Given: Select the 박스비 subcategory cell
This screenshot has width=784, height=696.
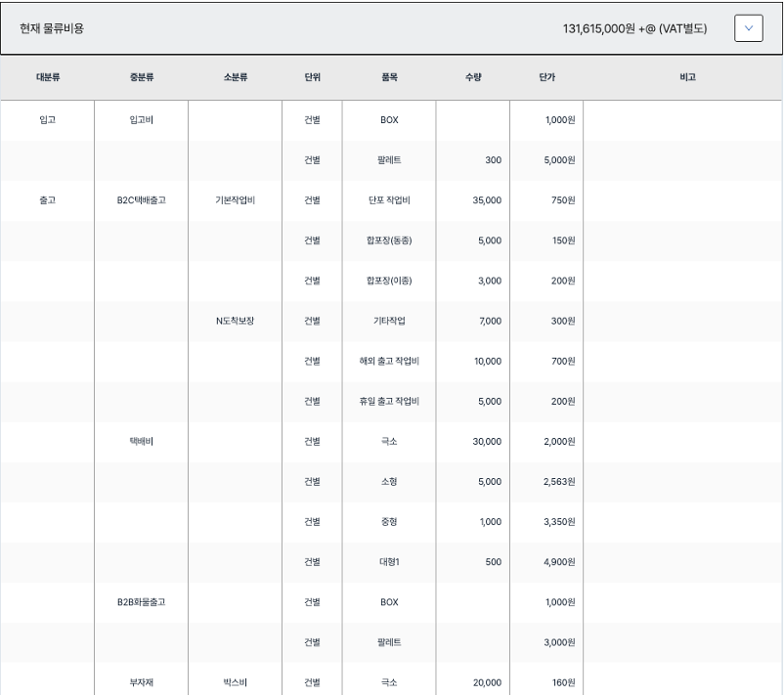Looking at the screenshot, I should [235, 682].
